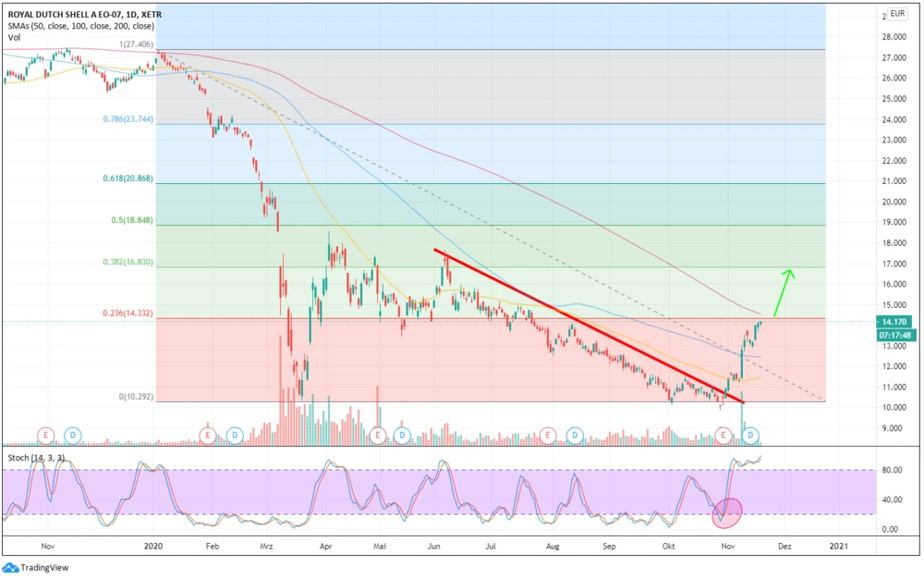Click the TradingView logo
Image resolution: width=924 pixels, height=578 pixels.
point(37,568)
